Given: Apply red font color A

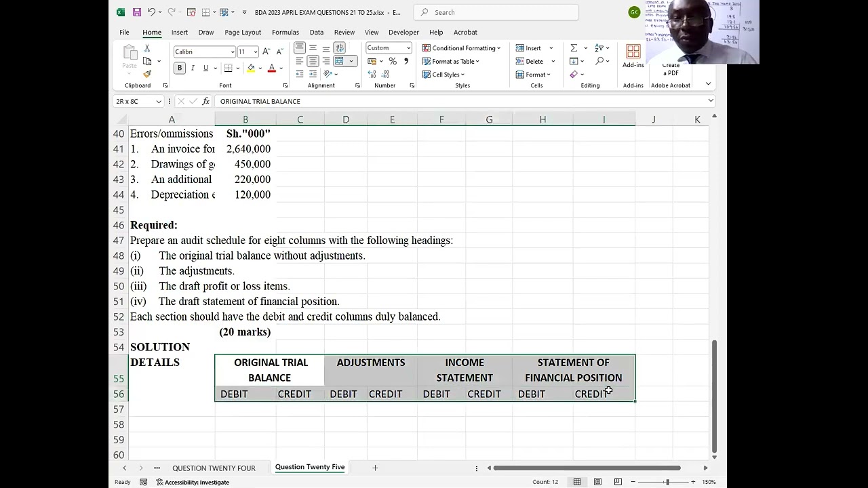Looking at the screenshot, I should (271, 68).
